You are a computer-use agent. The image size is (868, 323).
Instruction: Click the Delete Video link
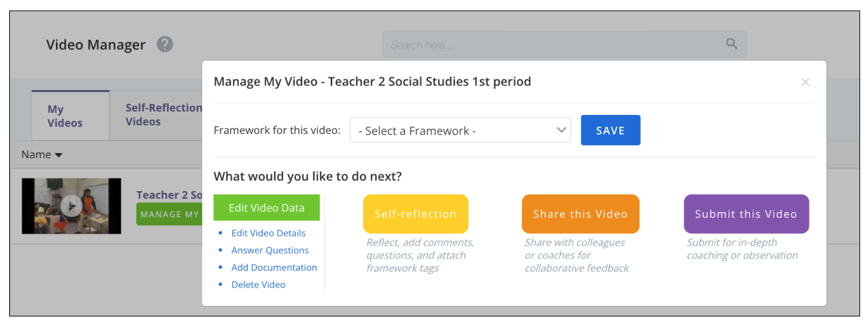coord(259,284)
